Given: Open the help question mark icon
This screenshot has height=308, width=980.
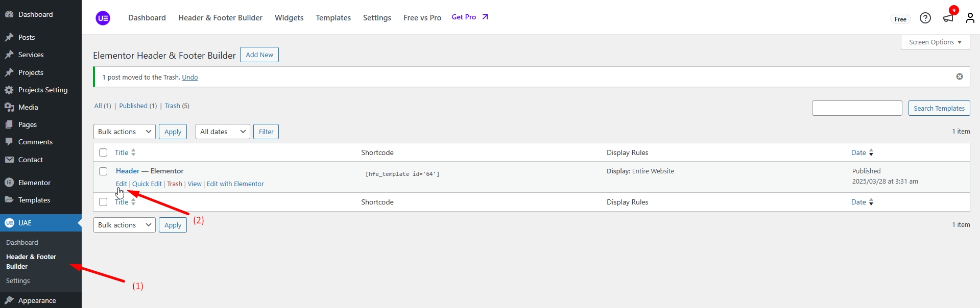Looking at the screenshot, I should [925, 18].
